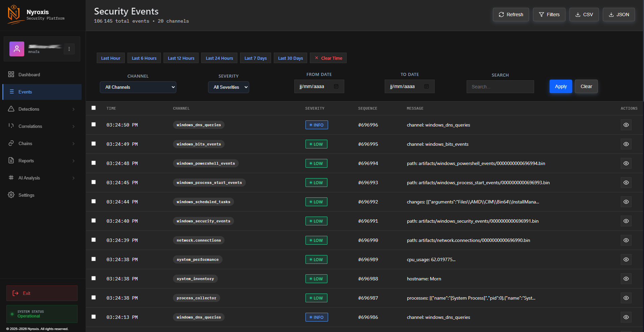The height and width of the screenshot is (332, 644).
Task: Click the To Date input field
Action: 409,86
